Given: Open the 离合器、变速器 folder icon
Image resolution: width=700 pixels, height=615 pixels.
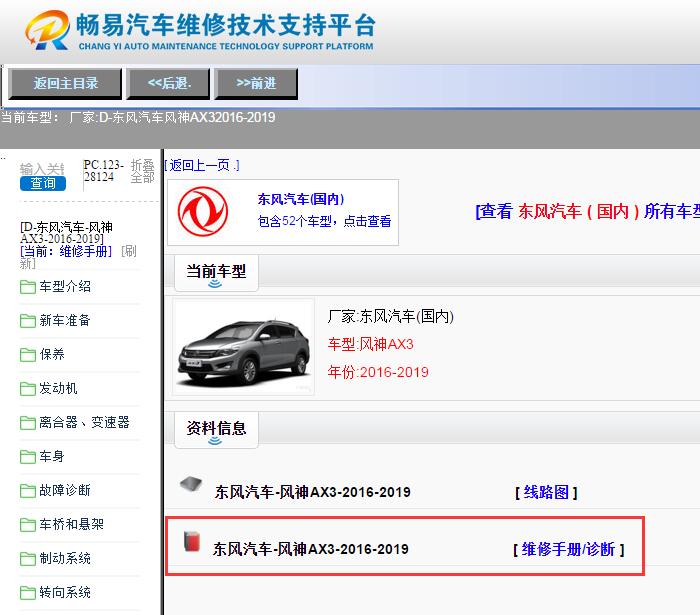Looking at the screenshot, I should click(x=28, y=423).
